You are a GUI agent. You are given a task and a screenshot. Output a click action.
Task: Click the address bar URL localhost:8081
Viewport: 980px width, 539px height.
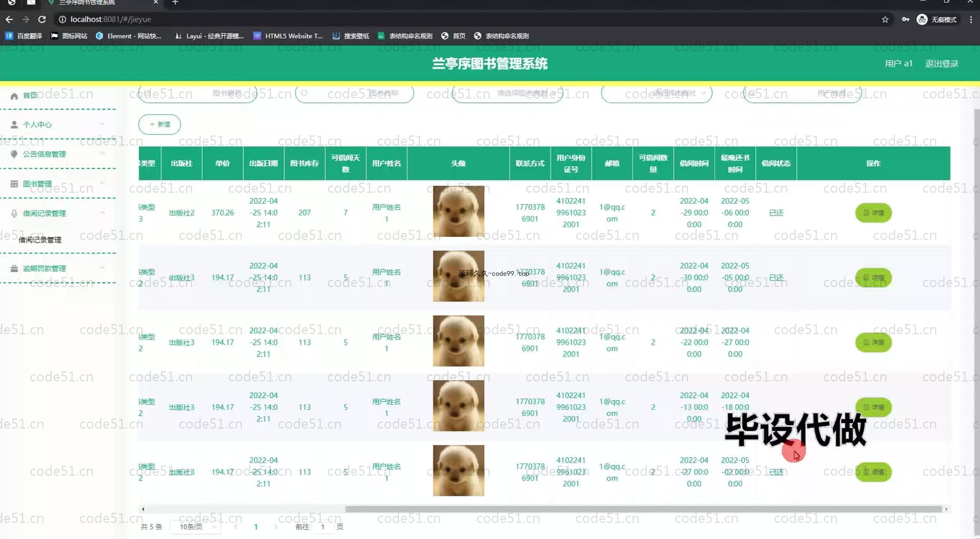pos(110,19)
